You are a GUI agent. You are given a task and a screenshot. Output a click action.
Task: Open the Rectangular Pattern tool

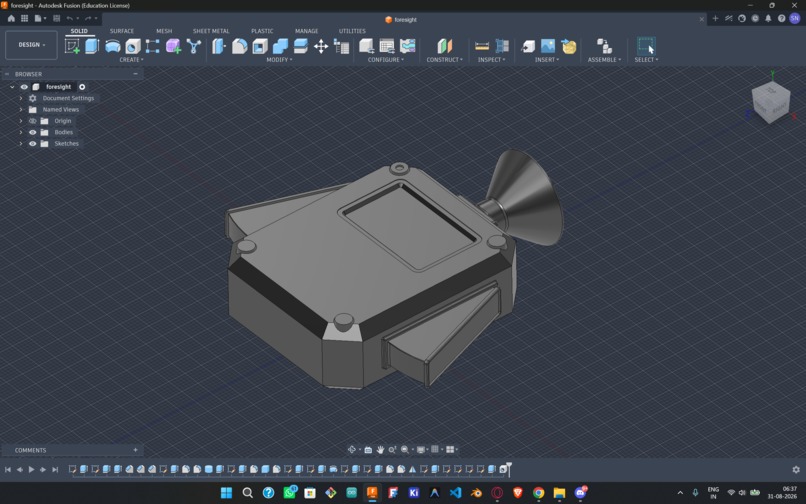(x=153, y=46)
